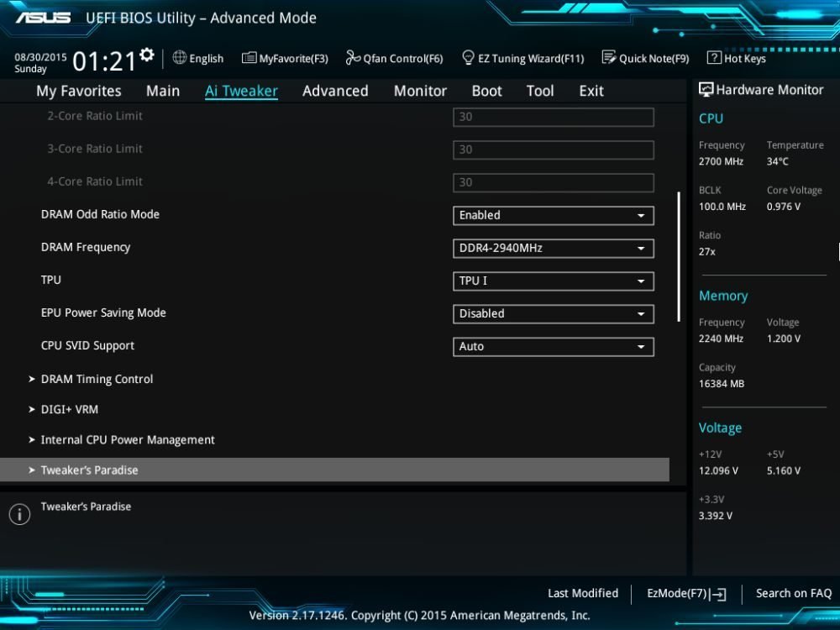Click the EzMode exit arrow icon
The height and width of the screenshot is (630, 840).
[718, 594]
